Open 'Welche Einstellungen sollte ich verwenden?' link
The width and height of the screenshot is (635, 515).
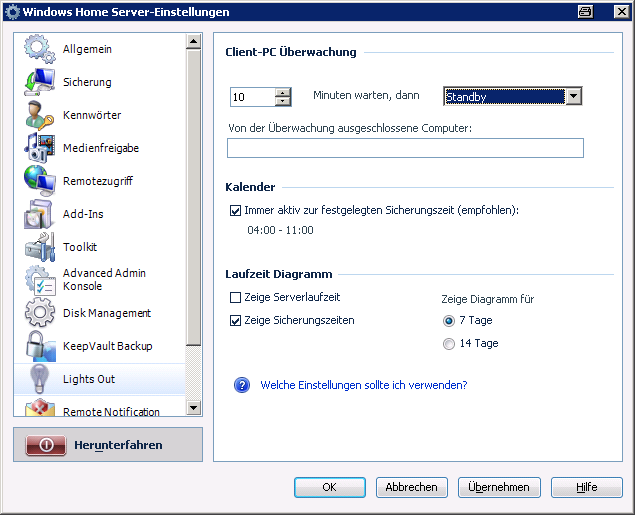click(x=364, y=385)
